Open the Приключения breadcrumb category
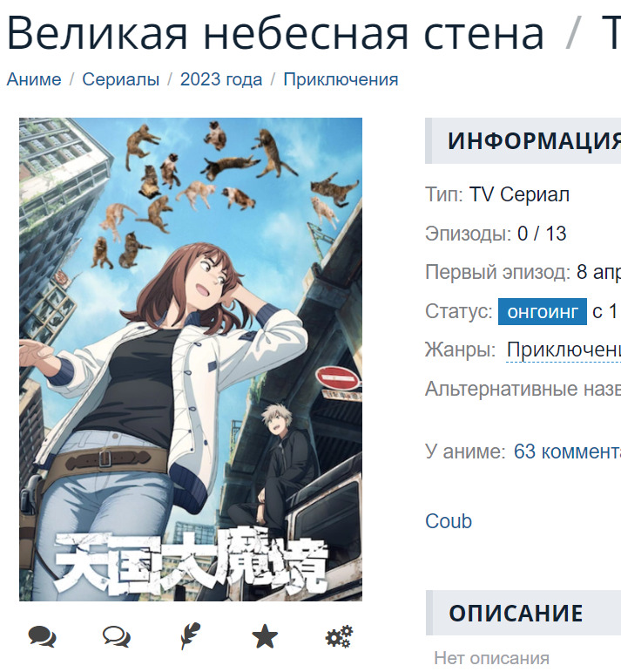Viewport: 621px width, 672px height. tap(341, 79)
